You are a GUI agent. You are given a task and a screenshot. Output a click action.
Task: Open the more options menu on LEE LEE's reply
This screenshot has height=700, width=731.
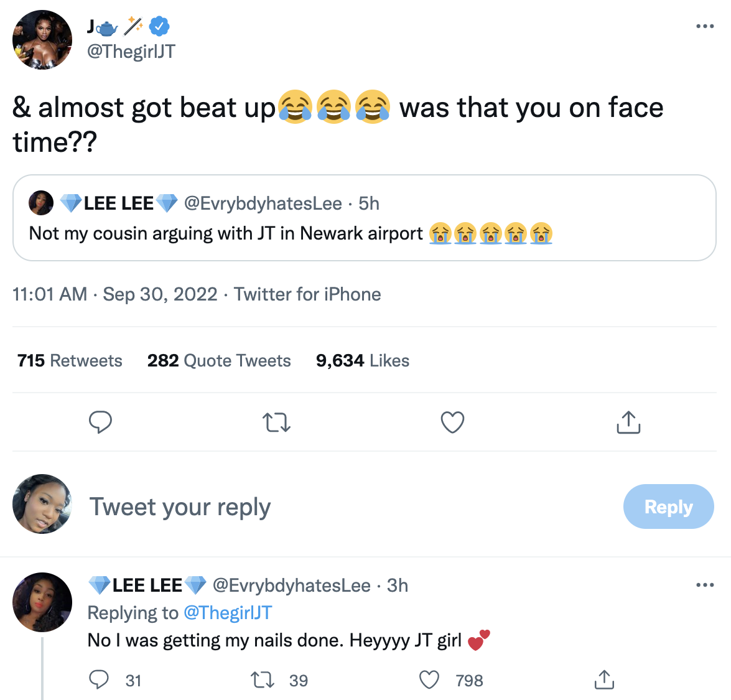705,585
